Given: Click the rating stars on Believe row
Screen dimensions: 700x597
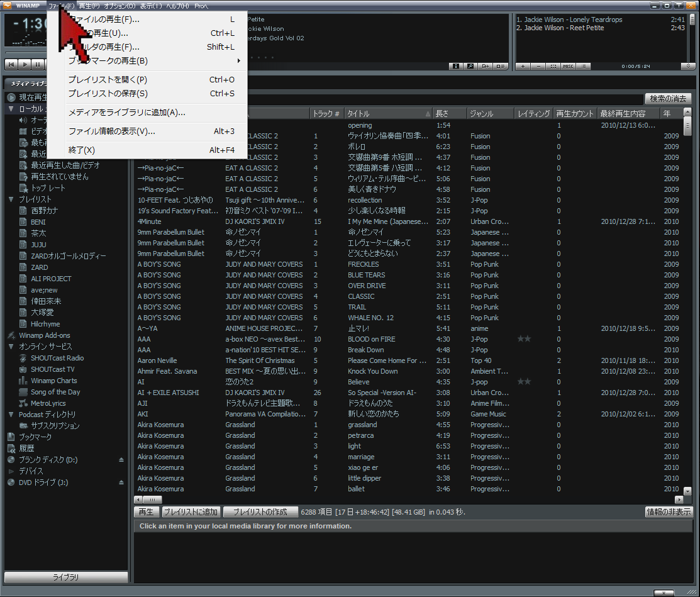Looking at the screenshot, I should [x=524, y=382].
